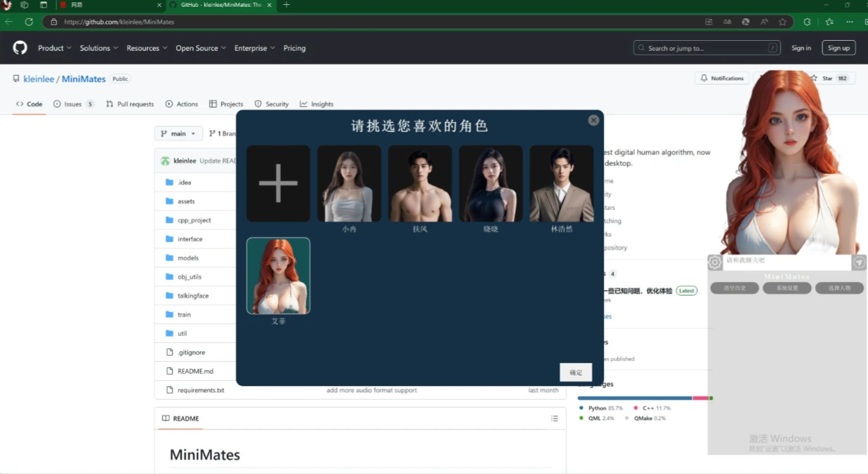Open the Pricing page
868x474 pixels.
(295, 48)
